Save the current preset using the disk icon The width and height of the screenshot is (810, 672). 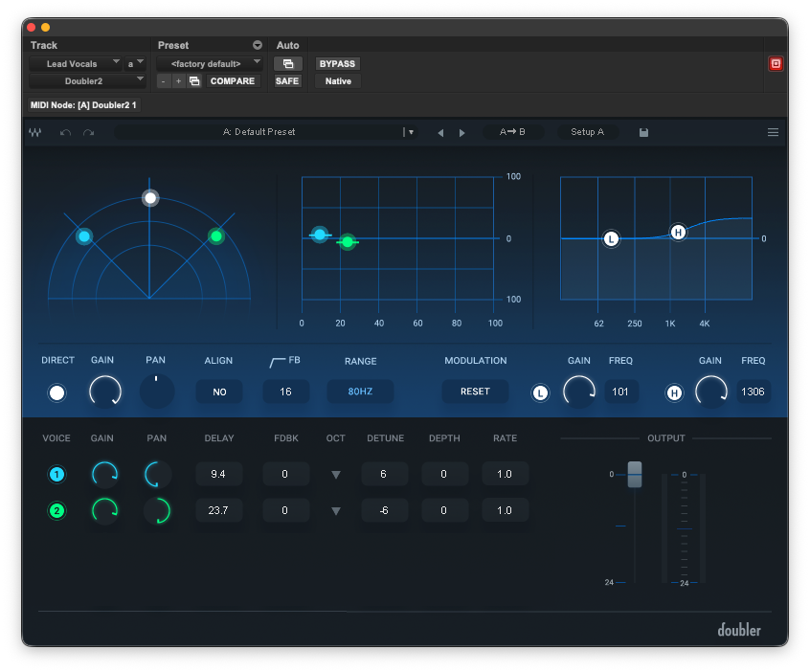tap(643, 132)
